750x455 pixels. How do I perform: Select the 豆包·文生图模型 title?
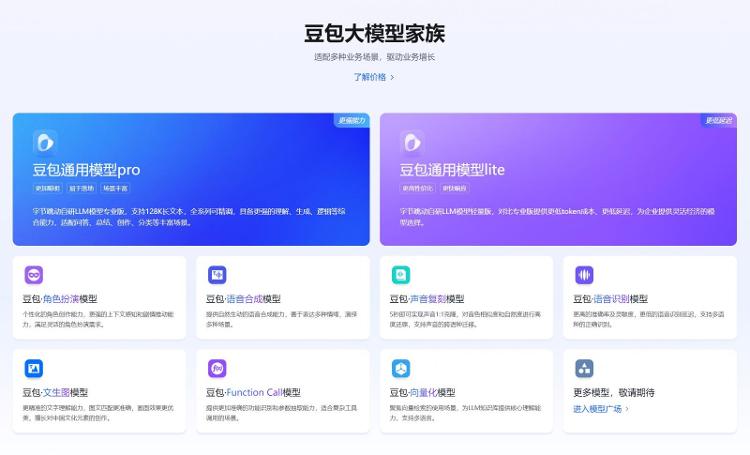[55, 393]
